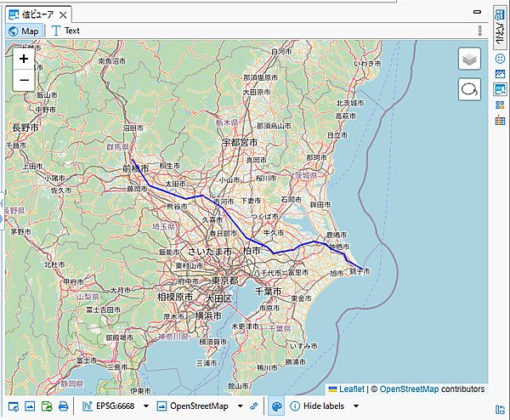Screen dimensions: 510x420
Task: Click the copy map image icon
Action: (x=30, y=406)
